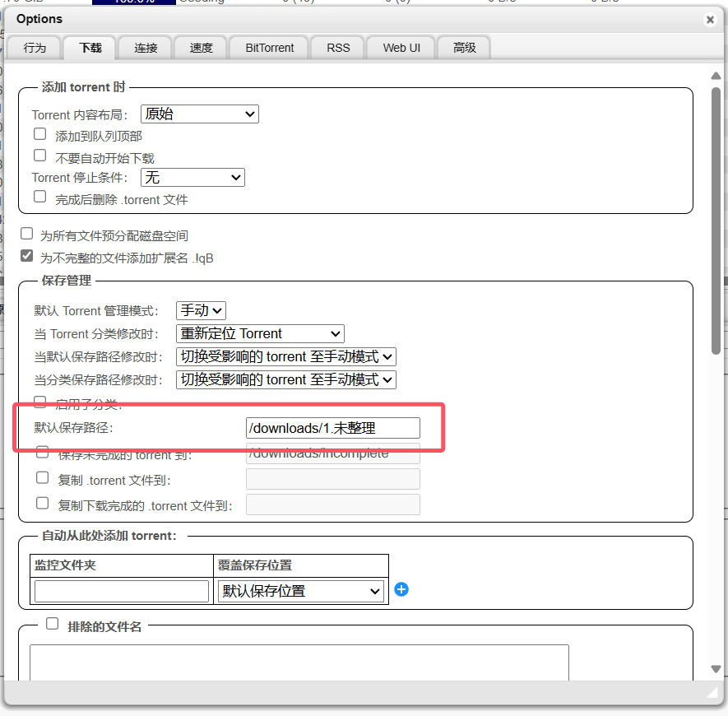This screenshot has width=728, height=716.
Task: Enable 为所有文件预分配磁盘空间 option
Action: [27, 234]
